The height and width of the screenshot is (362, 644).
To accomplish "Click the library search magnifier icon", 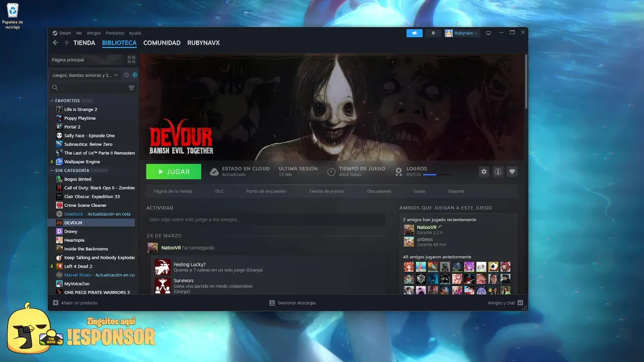I will 55,87.
